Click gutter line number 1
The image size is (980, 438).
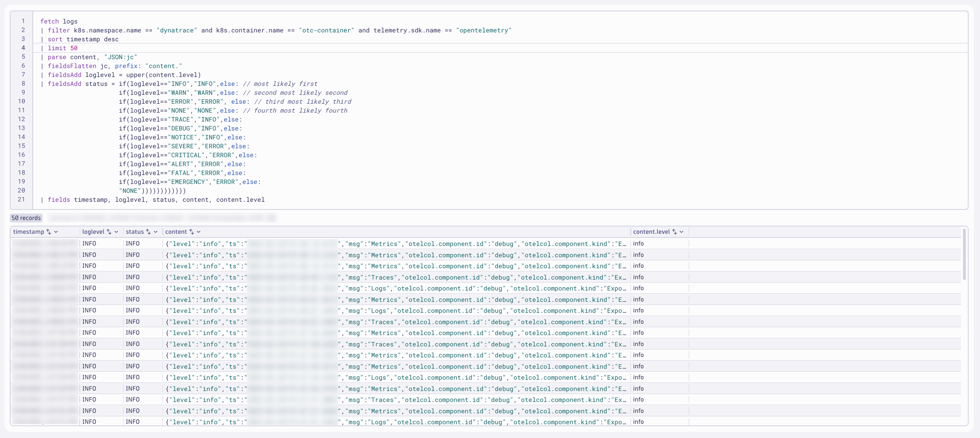point(23,21)
